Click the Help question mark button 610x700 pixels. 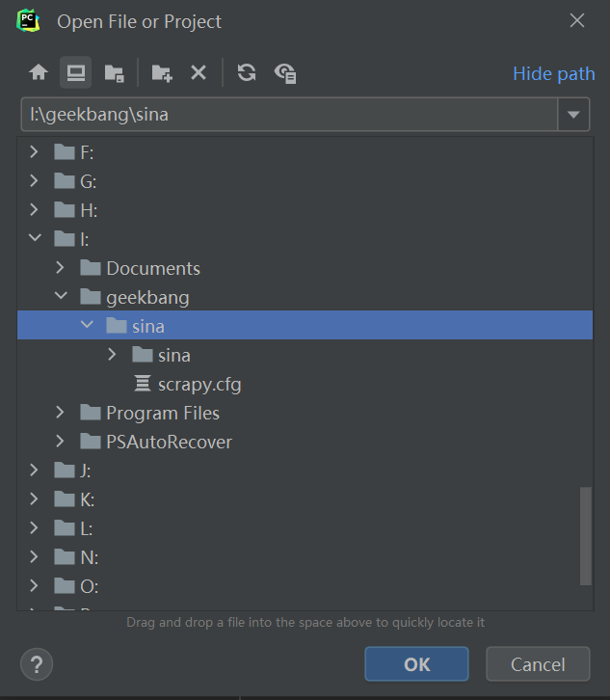pyautogui.click(x=37, y=663)
